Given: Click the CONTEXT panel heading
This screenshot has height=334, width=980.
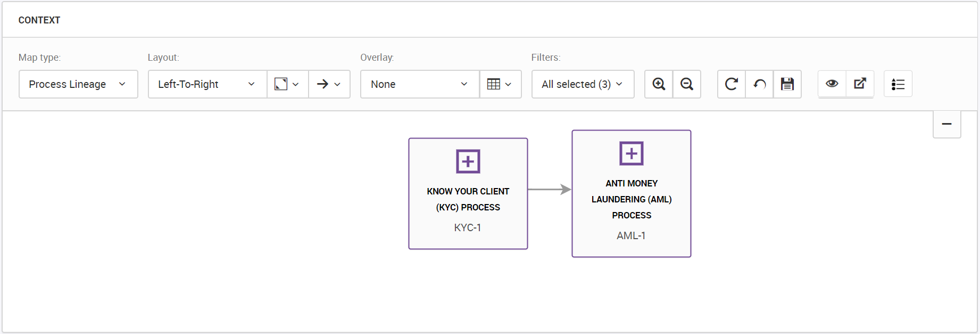Looking at the screenshot, I should (x=39, y=20).
